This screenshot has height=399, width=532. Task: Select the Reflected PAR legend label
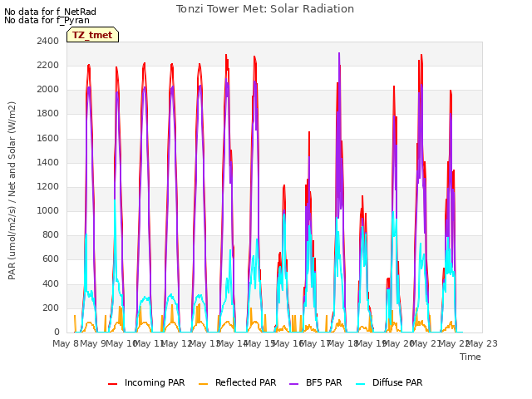pos(246,382)
